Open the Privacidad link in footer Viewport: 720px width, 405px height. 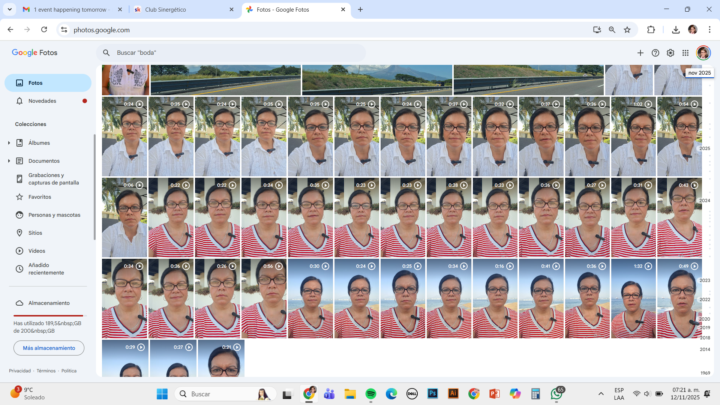20,371
